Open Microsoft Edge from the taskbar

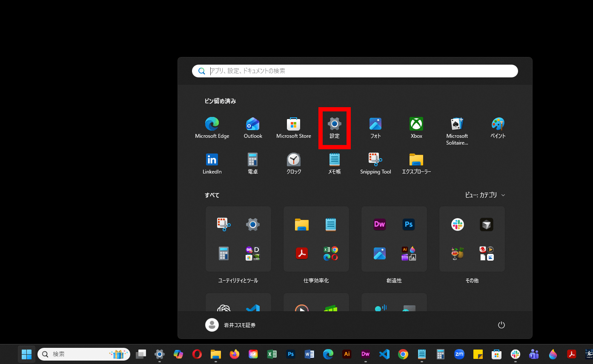tap(328, 354)
